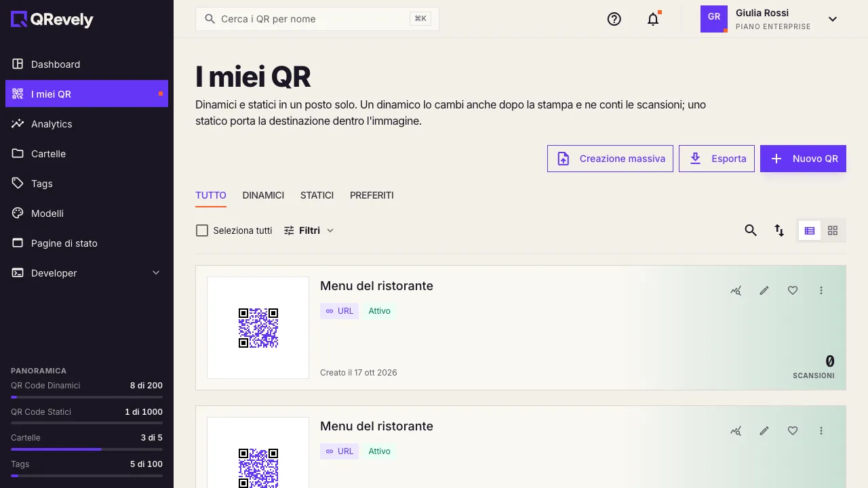Expand the Developer sidebar section
Image resolution: width=868 pixels, height=488 pixels.
[87, 273]
